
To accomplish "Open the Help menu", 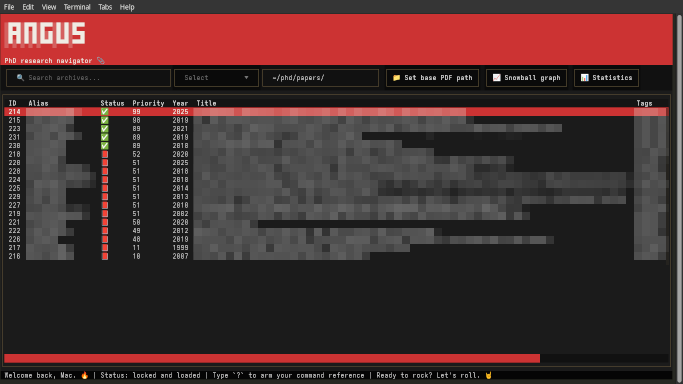I will [x=127, y=7].
